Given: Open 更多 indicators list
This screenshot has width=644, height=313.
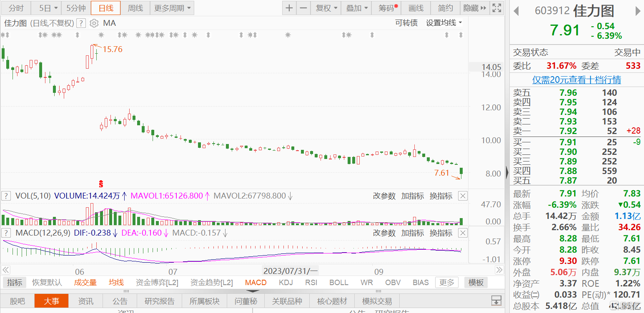Looking at the screenshot, I should tap(446, 283).
